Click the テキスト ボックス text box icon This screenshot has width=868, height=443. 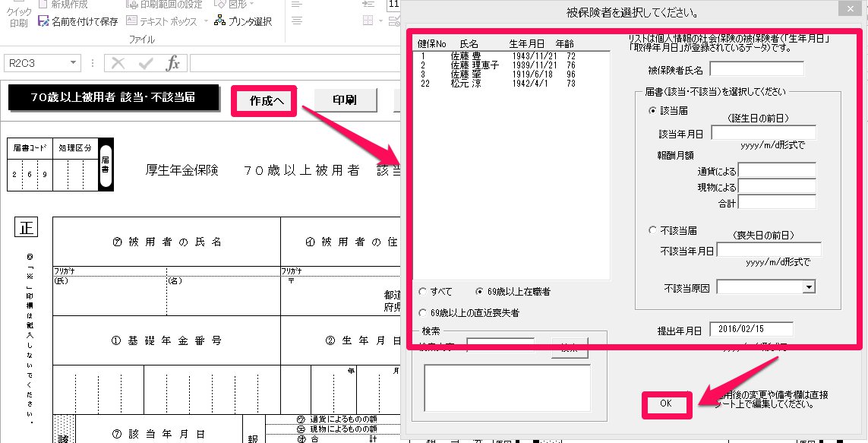click(131, 21)
